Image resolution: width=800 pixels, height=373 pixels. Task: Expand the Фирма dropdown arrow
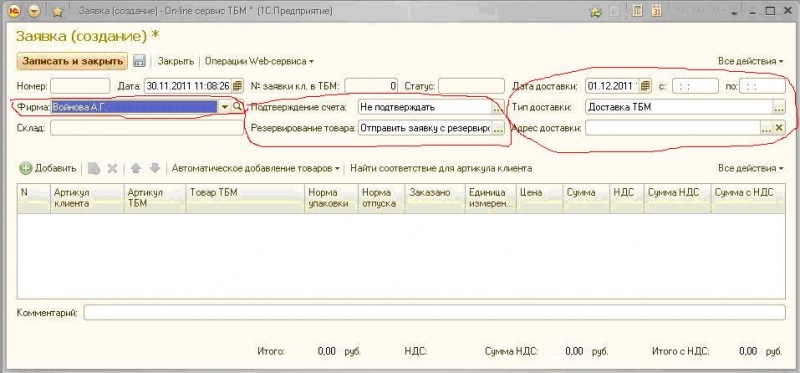pos(224,107)
